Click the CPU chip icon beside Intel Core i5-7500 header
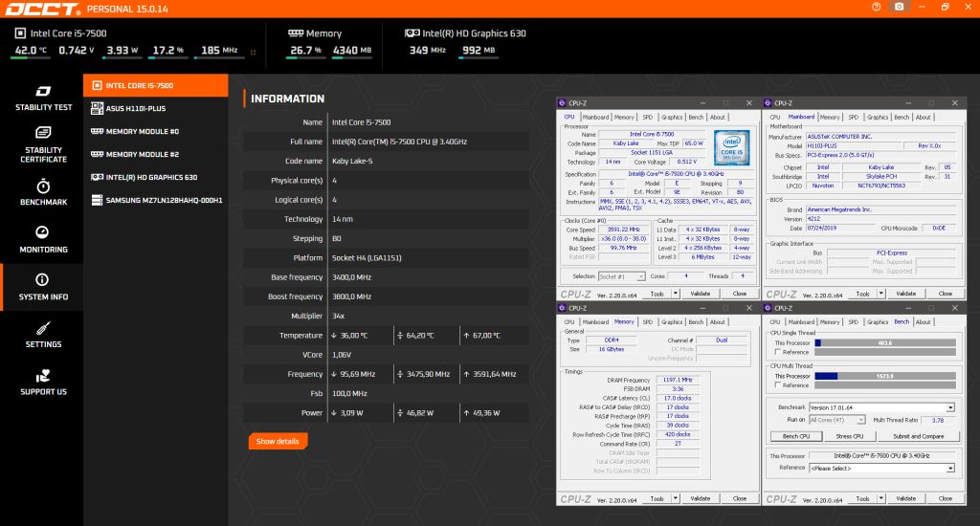The height and width of the screenshot is (526, 980). [x=20, y=33]
